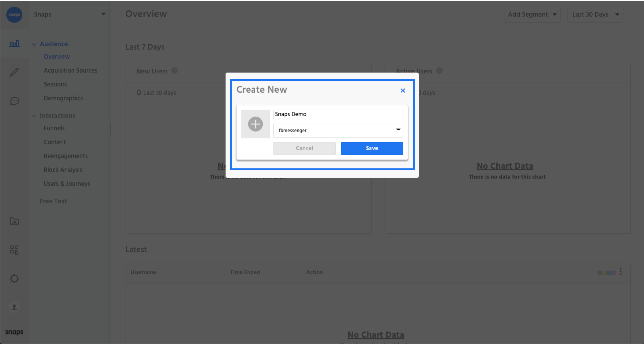Click the analytics bar chart sidebar icon

14,44
